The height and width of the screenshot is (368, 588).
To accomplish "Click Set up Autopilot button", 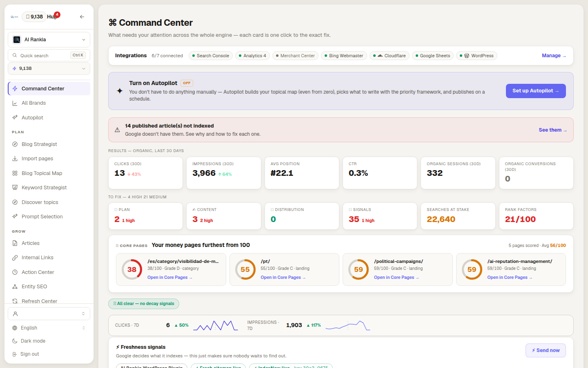I will coord(536,91).
